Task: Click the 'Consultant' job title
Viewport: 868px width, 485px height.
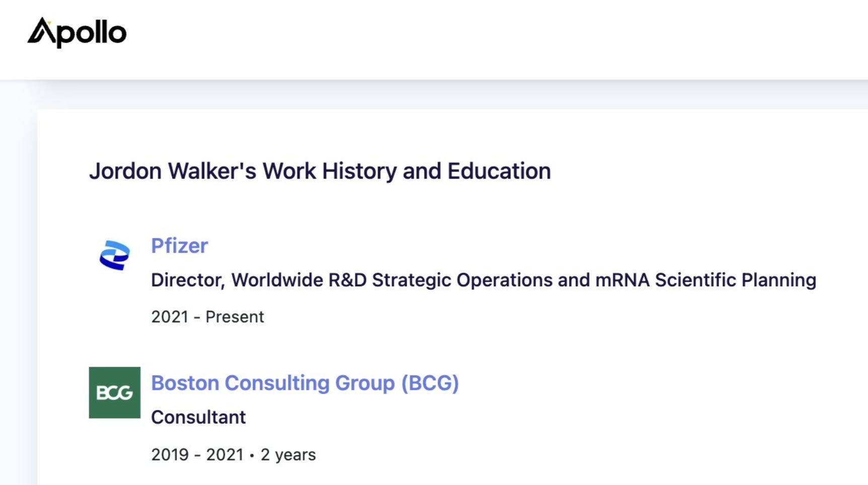Action: 198,418
